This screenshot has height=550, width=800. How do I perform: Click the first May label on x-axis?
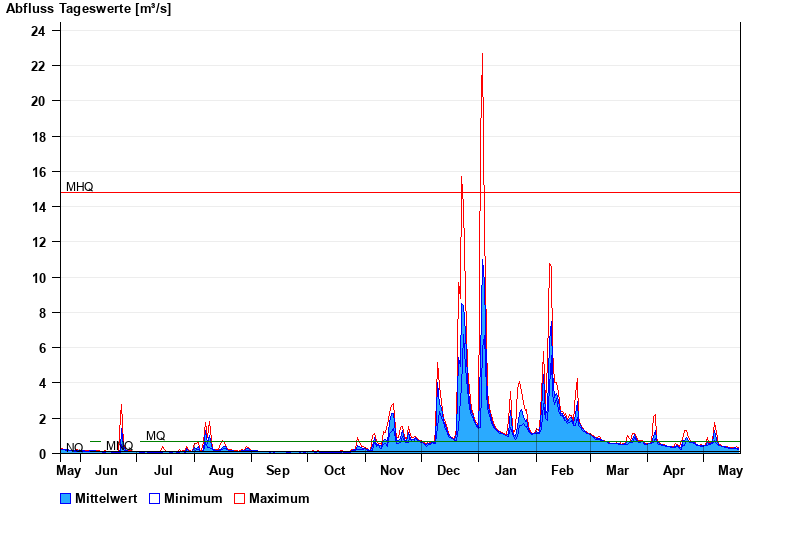[x=68, y=470]
